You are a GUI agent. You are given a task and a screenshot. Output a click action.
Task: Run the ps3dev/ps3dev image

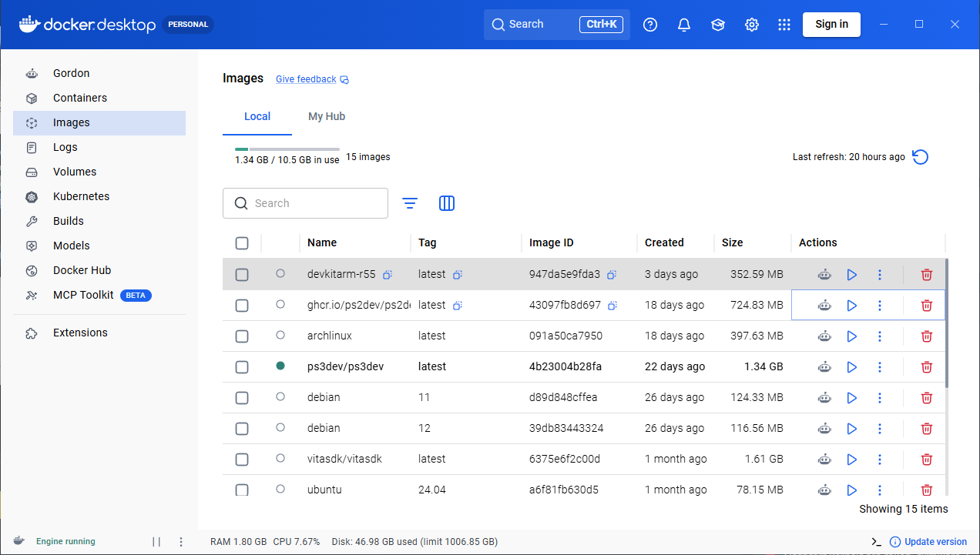coord(851,367)
